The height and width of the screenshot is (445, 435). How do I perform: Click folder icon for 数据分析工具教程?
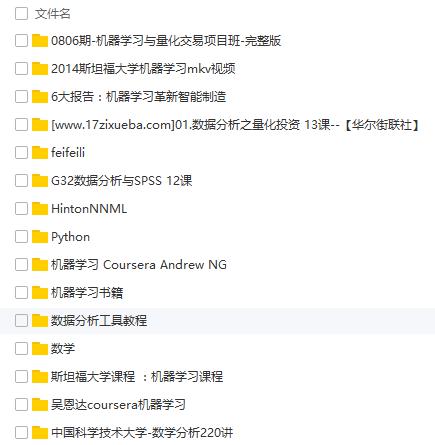(x=40, y=321)
